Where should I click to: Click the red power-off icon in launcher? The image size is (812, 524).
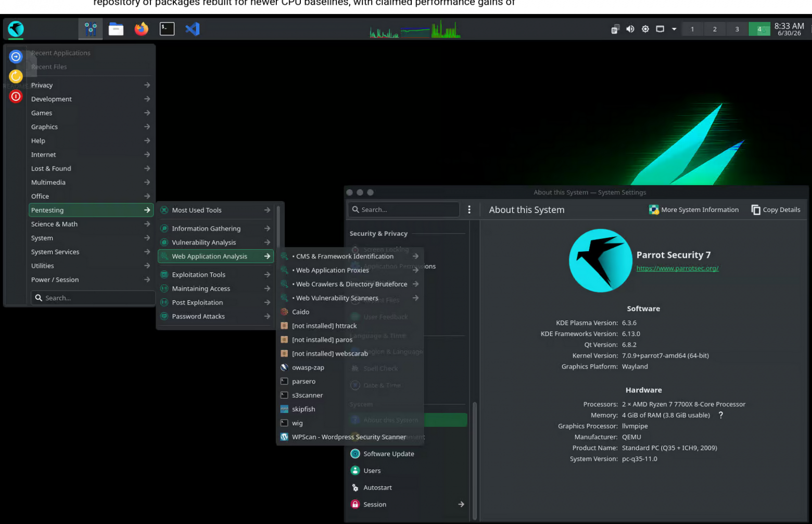coord(16,96)
